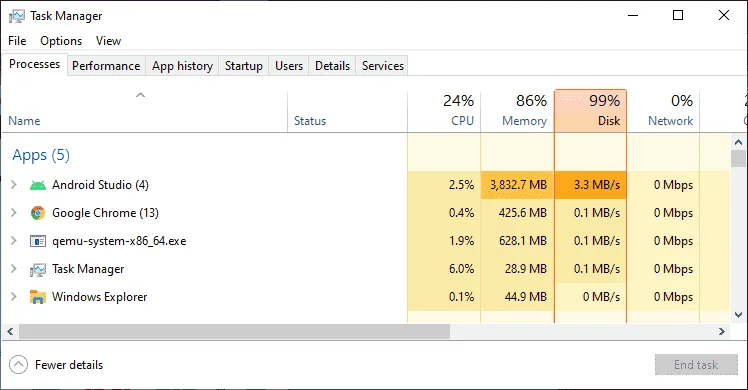
Task: Click the 425.6 MB memory cell
Action: pyautogui.click(x=517, y=213)
